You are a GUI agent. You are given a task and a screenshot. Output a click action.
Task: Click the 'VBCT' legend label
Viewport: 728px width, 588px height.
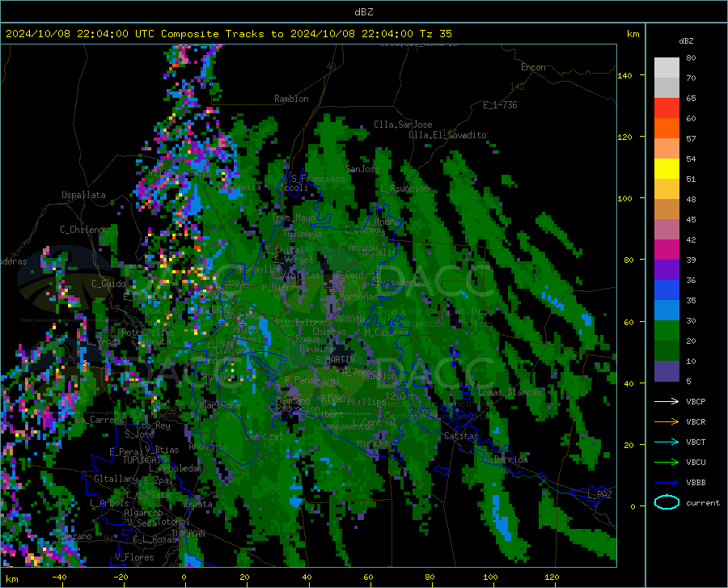coord(696,442)
